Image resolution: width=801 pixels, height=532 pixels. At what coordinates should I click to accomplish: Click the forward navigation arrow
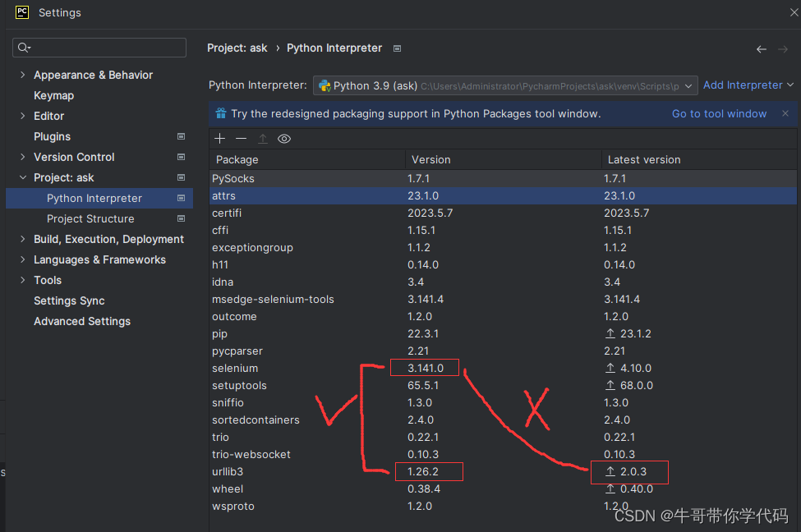tap(784, 48)
